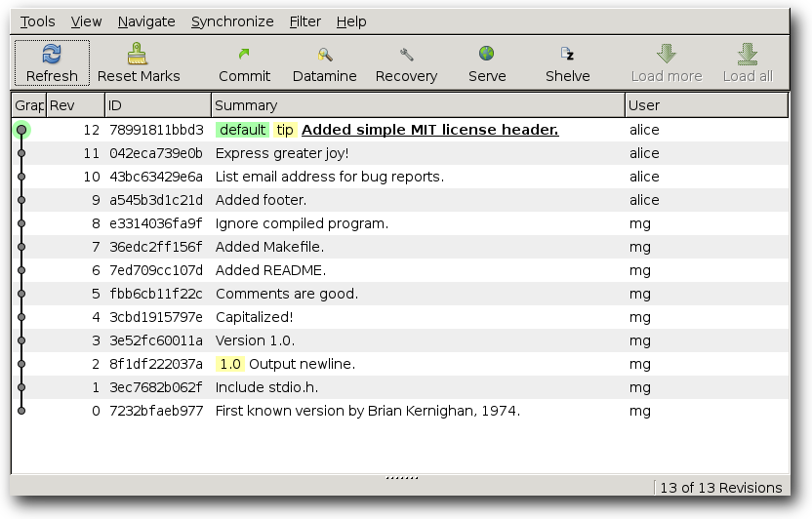This screenshot has width=812, height=519.
Task: Click the graph node for revision 0
Action: click(21, 411)
